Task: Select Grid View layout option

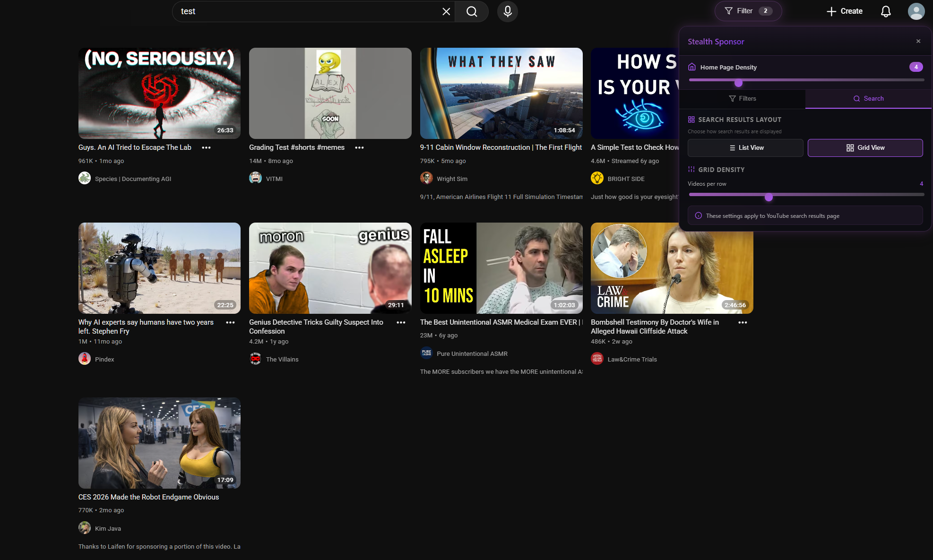Action: (x=865, y=147)
